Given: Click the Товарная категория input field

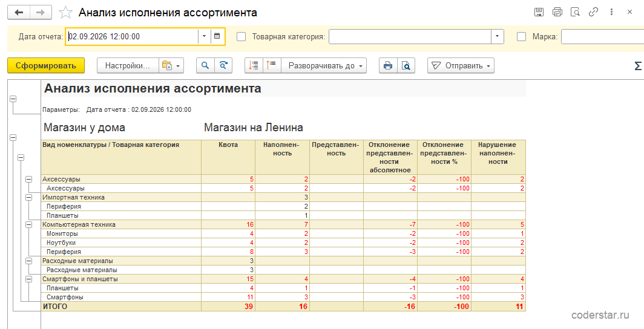Looking at the screenshot, I should pos(410,36).
